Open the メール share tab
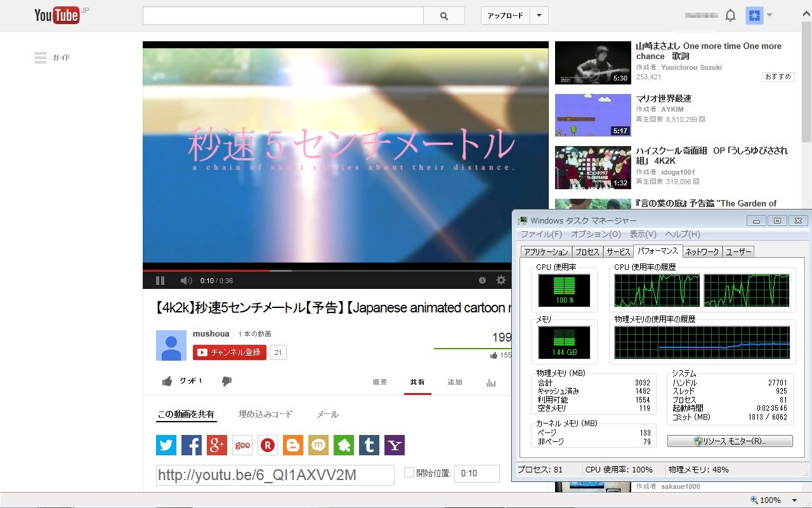This screenshot has height=508, width=812. tap(328, 414)
